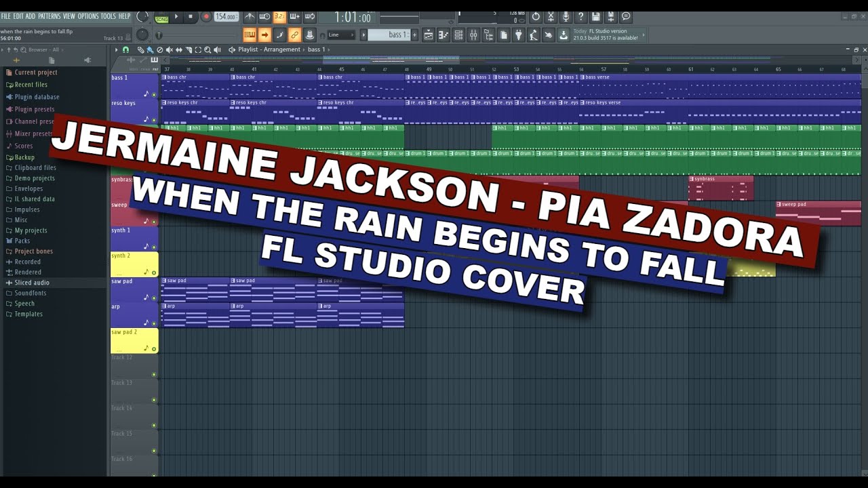Select the playlist Zoom tool

[x=208, y=49]
